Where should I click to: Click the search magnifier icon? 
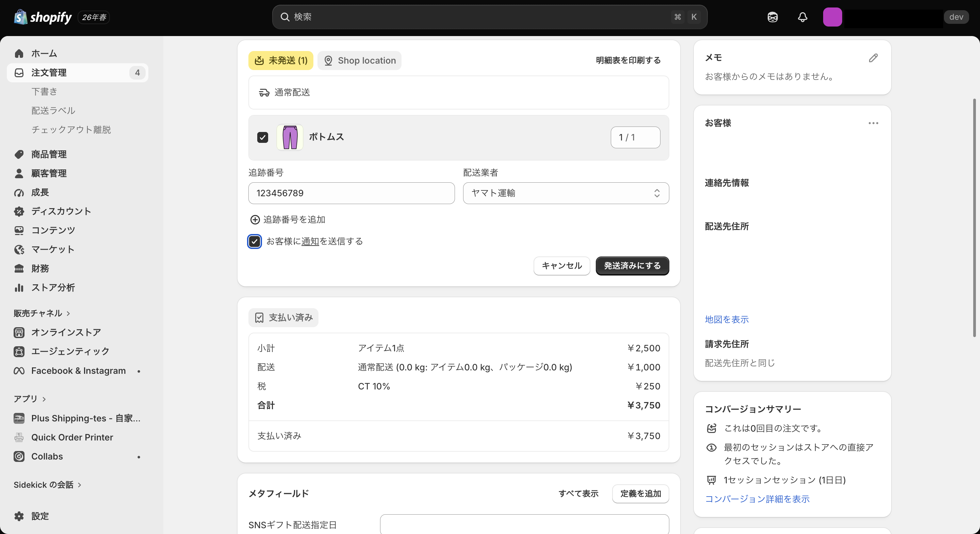click(x=284, y=17)
